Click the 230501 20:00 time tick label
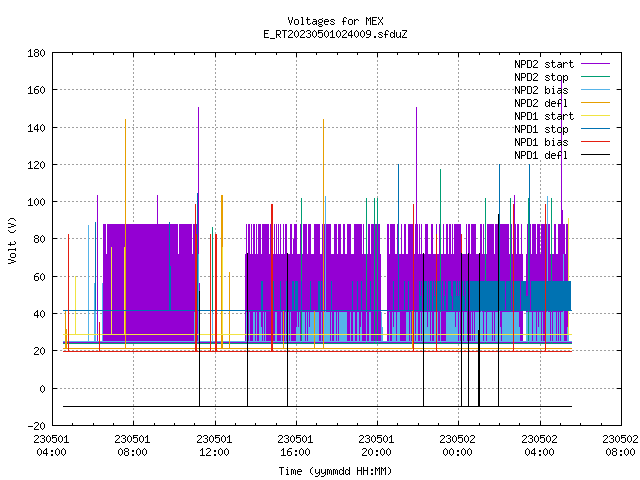 [x=376, y=446]
